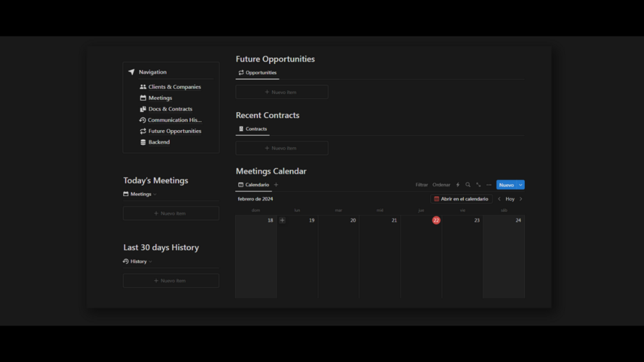This screenshot has width=644, height=362.
Task: Click Abrir en el calendario button
Action: (x=461, y=199)
